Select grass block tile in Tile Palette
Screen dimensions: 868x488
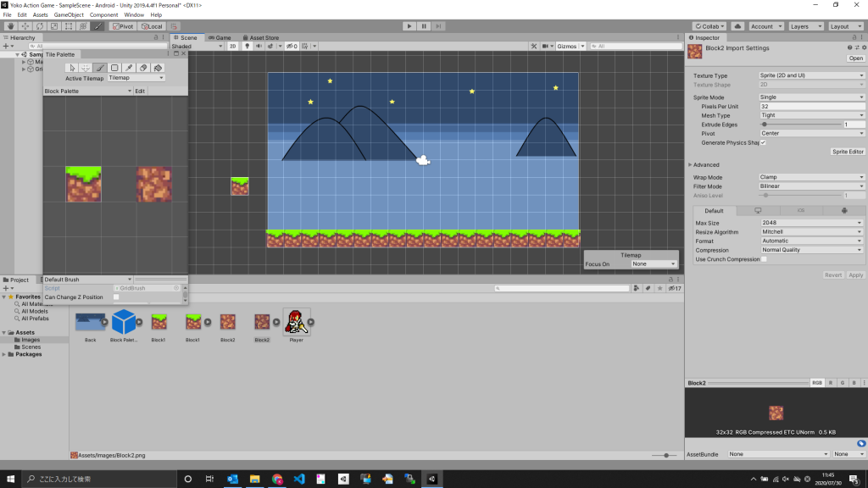point(84,184)
